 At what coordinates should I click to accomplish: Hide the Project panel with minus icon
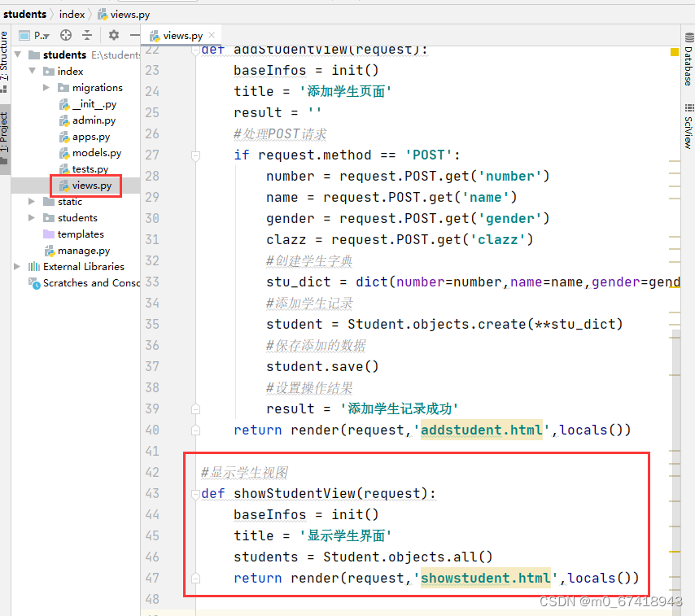tap(135, 35)
